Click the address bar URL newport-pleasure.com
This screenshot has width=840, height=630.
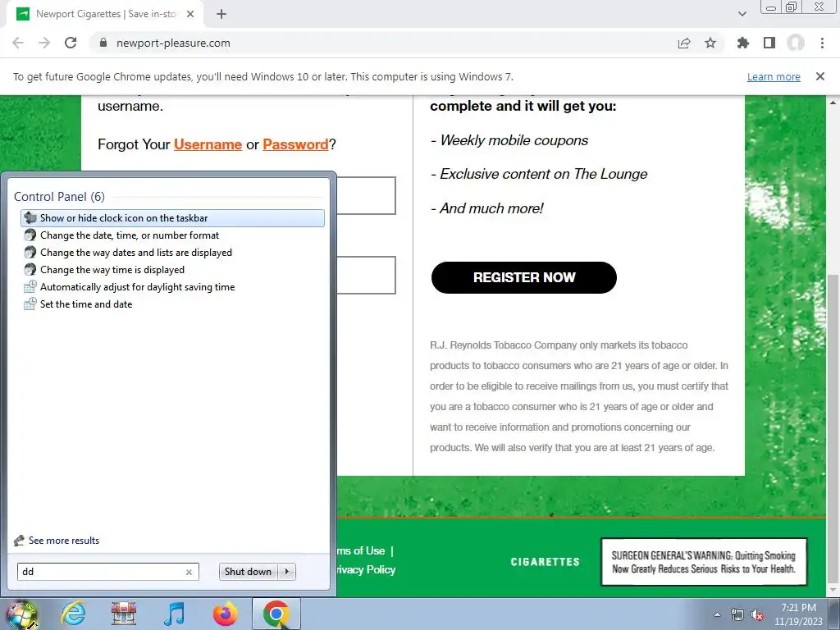pos(173,43)
